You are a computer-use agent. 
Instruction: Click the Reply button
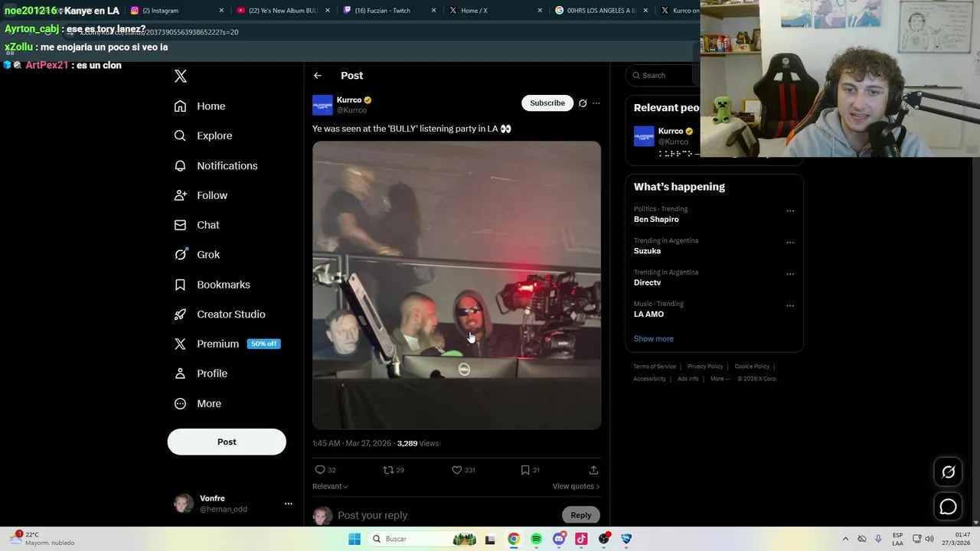coord(581,515)
